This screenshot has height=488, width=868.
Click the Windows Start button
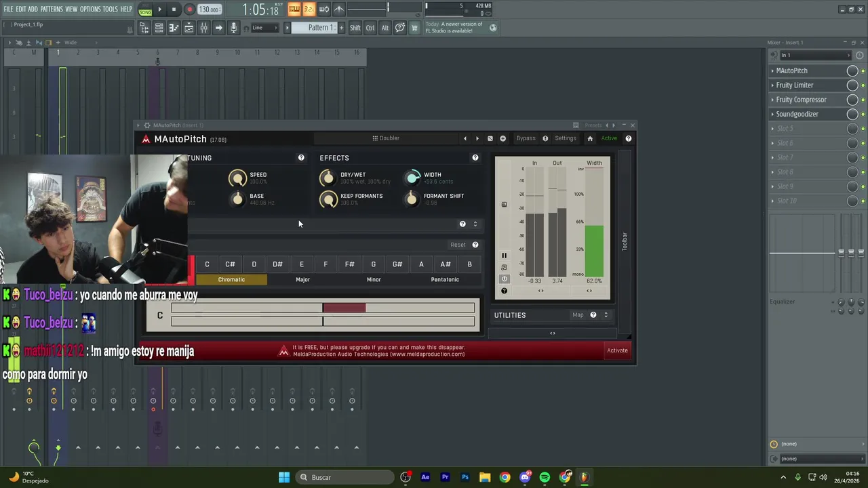(x=284, y=477)
